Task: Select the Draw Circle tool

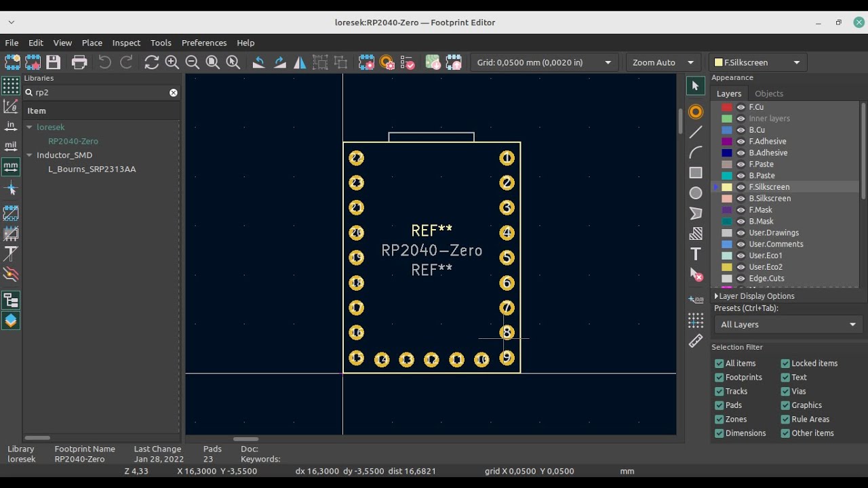Action: tap(696, 193)
